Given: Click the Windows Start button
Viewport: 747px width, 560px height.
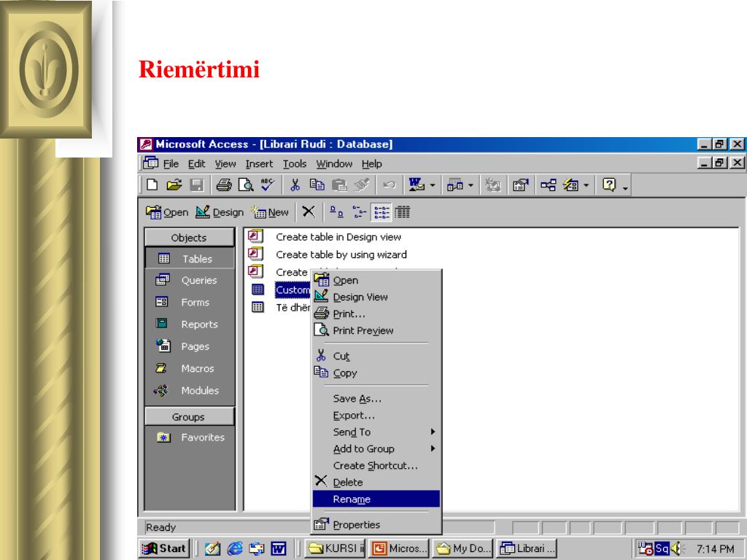Looking at the screenshot, I should 164,548.
